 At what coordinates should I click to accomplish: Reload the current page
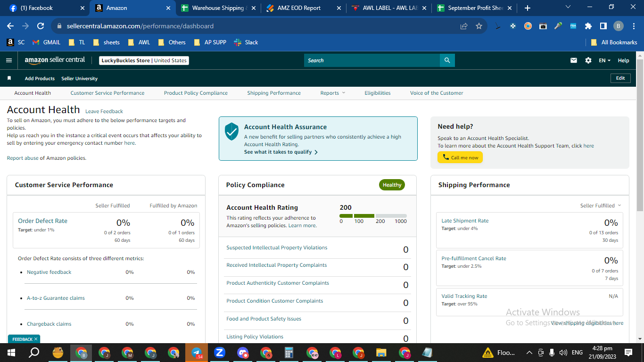pyautogui.click(x=41, y=26)
